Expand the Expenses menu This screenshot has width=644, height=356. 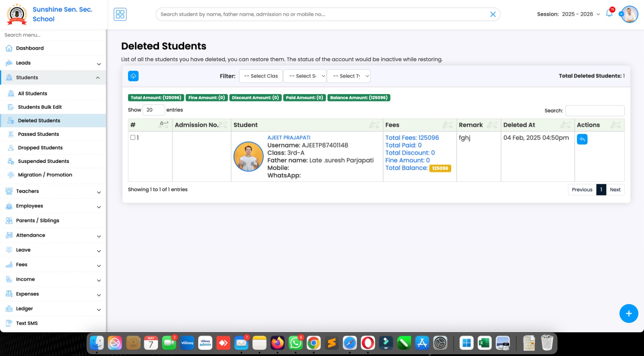click(x=53, y=294)
